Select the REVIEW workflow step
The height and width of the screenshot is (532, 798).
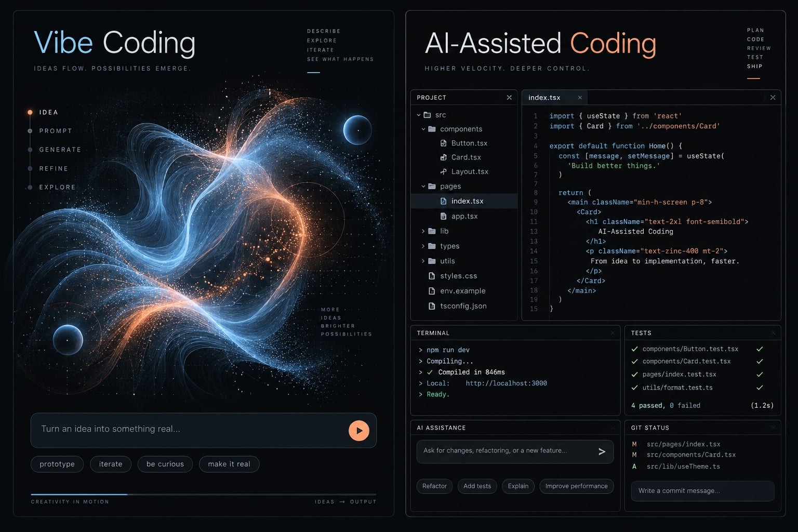point(759,48)
